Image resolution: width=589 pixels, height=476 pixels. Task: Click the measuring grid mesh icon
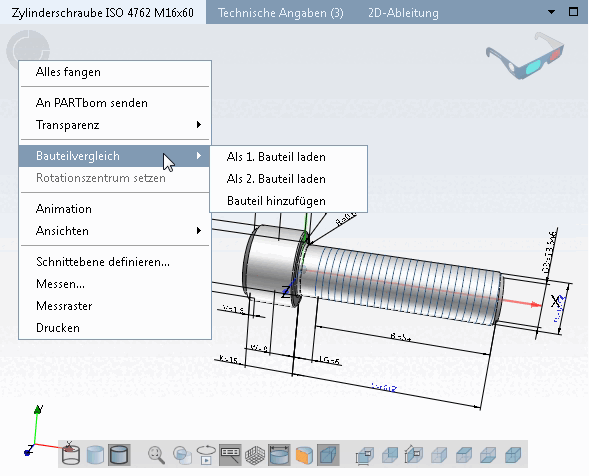(x=255, y=455)
